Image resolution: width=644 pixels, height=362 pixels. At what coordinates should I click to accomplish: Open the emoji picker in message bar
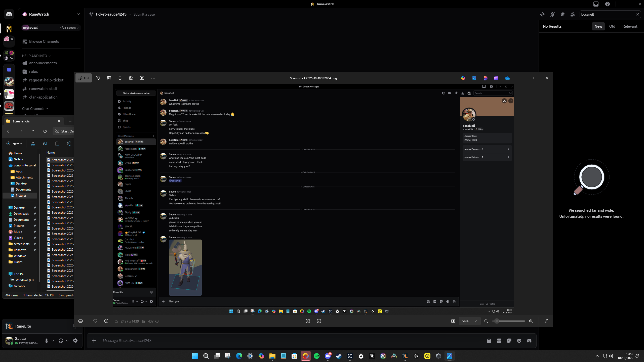(519, 341)
